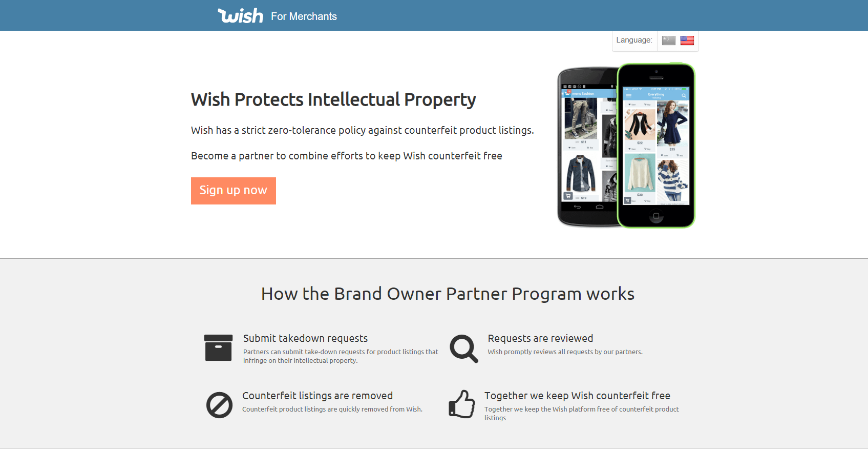Click the Sign up now button

tap(234, 191)
